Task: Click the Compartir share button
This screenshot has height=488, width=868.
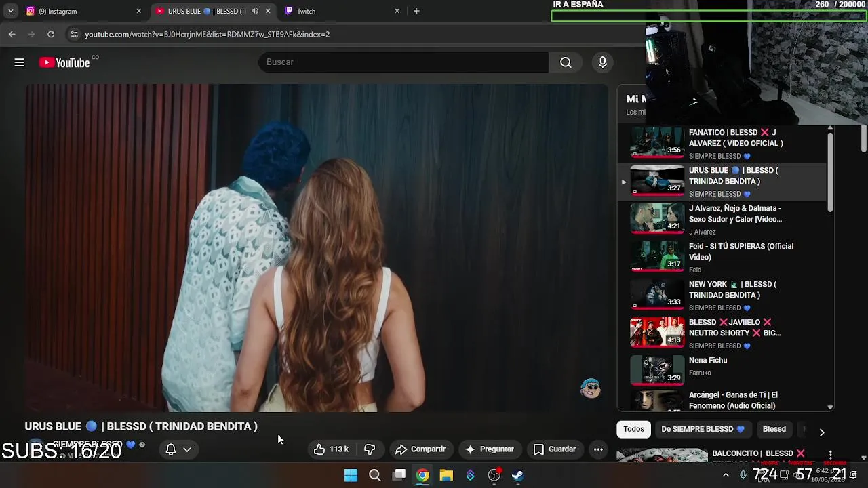Action: tap(420, 449)
